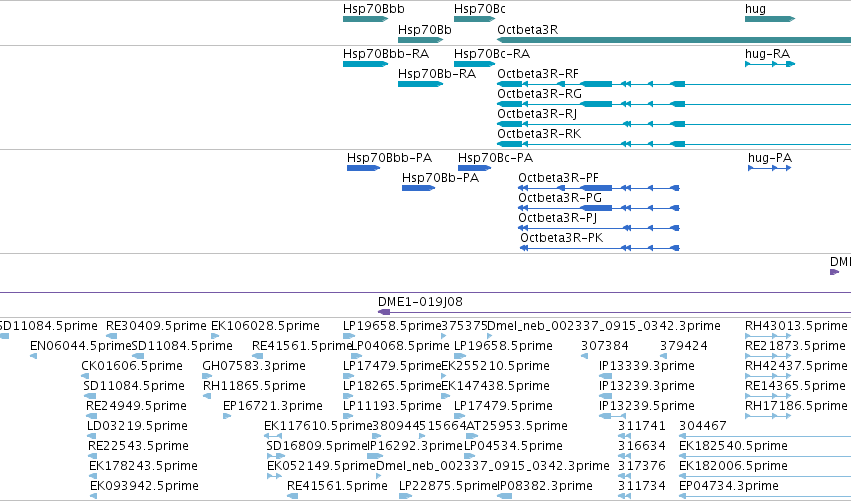Open the EK178243.5prime EST label
The image size is (851, 501).
pyautogui.click(x=143, y=466)
